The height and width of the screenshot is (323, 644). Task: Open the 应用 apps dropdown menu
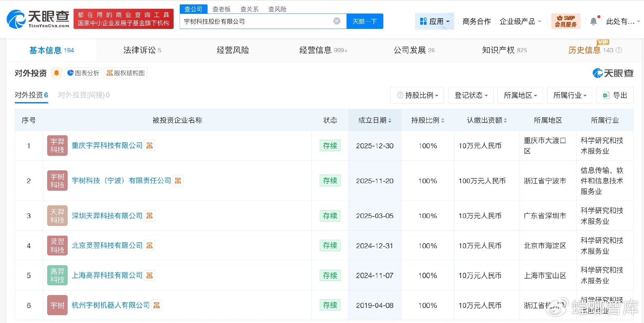pyautogui.click(x=434, y=21)
